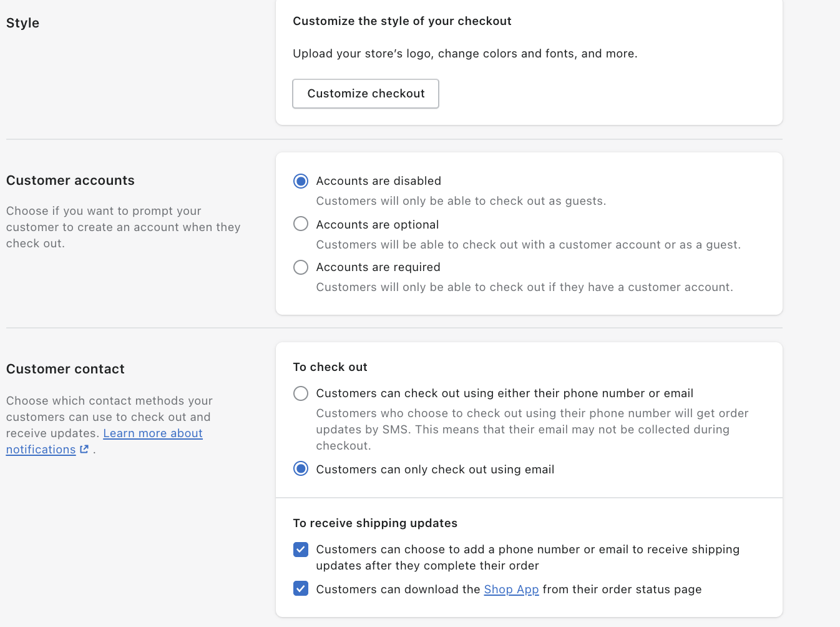The height and width of the screenshot is (627, 840).
Task: Toggle the Shop App download checkbox
Action: click(x=301, y=588)
